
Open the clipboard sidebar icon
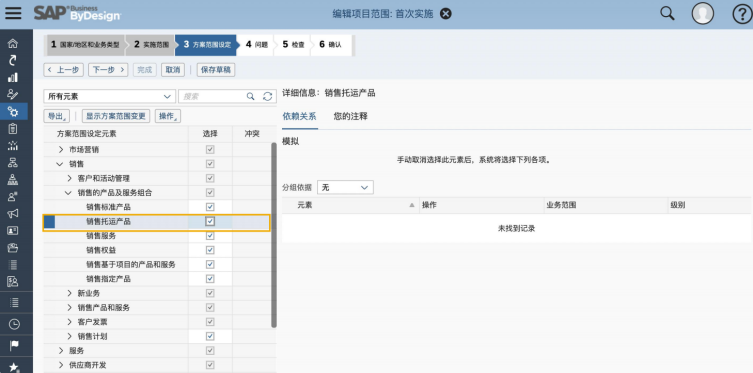click(x=13, y=128)
